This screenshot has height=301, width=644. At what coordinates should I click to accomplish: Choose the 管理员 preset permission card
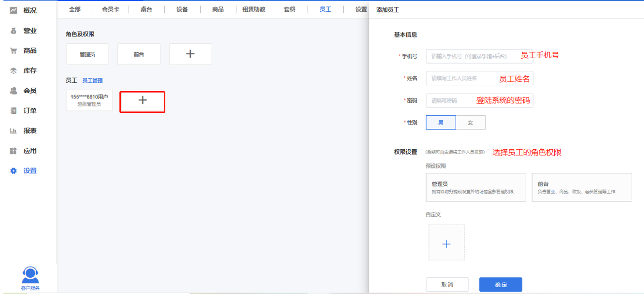pos(476,187)
